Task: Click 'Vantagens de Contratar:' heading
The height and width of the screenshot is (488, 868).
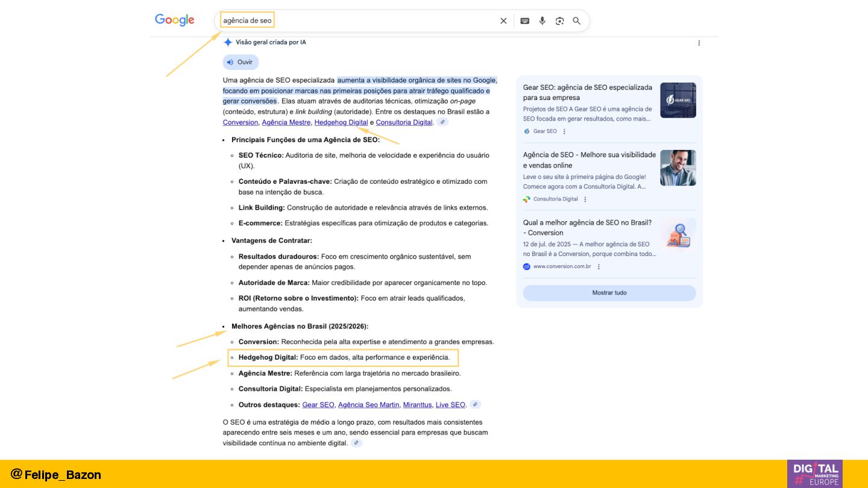Action: coord(272,240)
